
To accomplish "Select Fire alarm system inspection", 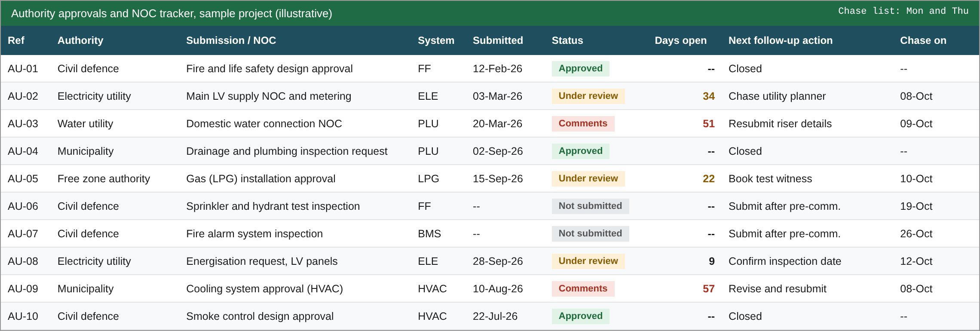I will click(254, 234).
